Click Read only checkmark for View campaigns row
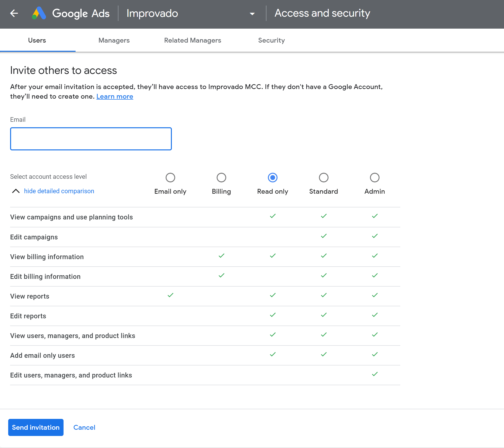Image resolution: width=504 pixels, height=448 pixels. pyautogui.click(x=272, y=216)
